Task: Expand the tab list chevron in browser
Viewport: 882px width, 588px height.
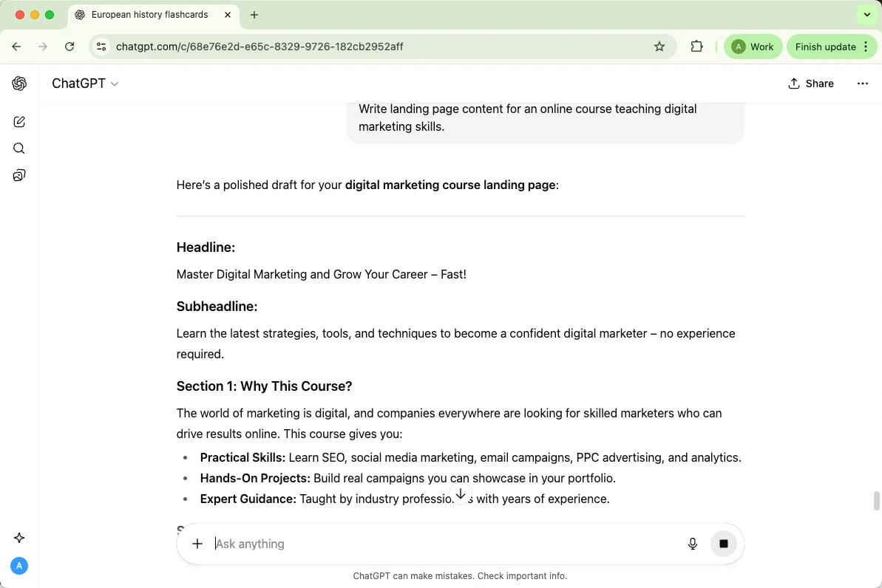Action: pos(866,15)
